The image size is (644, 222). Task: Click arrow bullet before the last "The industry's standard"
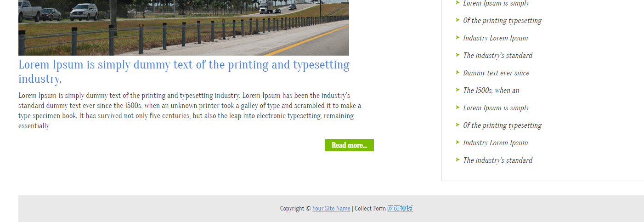tap(458, 159)
